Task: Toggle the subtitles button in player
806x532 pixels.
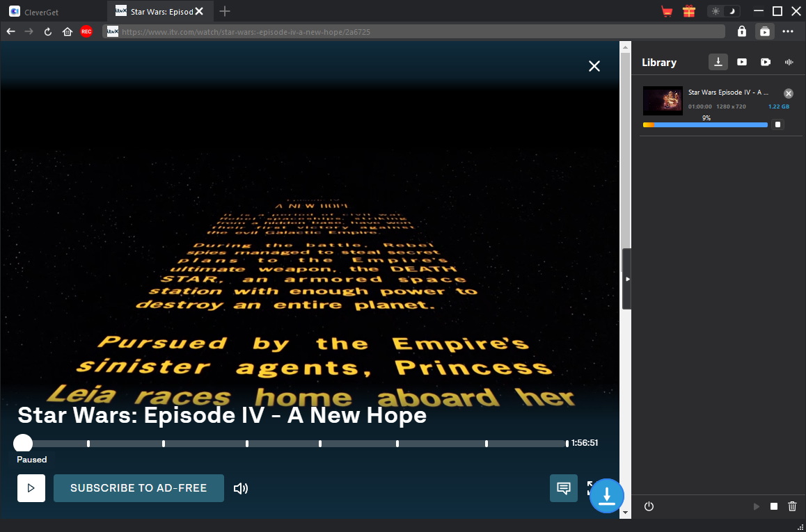Action: [x=563, y=487]
